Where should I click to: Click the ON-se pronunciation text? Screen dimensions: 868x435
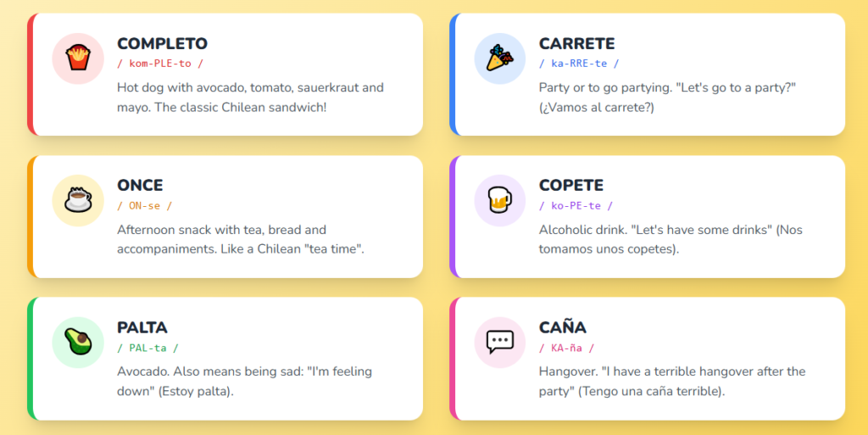click(144, 205)
